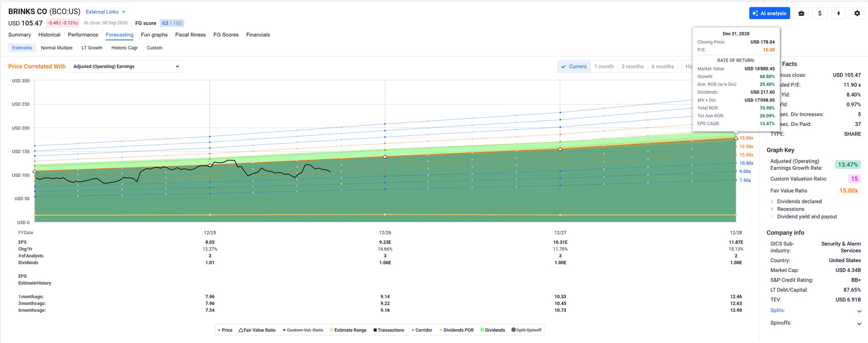The width and height of the screenshot is (868, 343).
Task: Toggle the Price legend item
Action: [x=225, y=330]
